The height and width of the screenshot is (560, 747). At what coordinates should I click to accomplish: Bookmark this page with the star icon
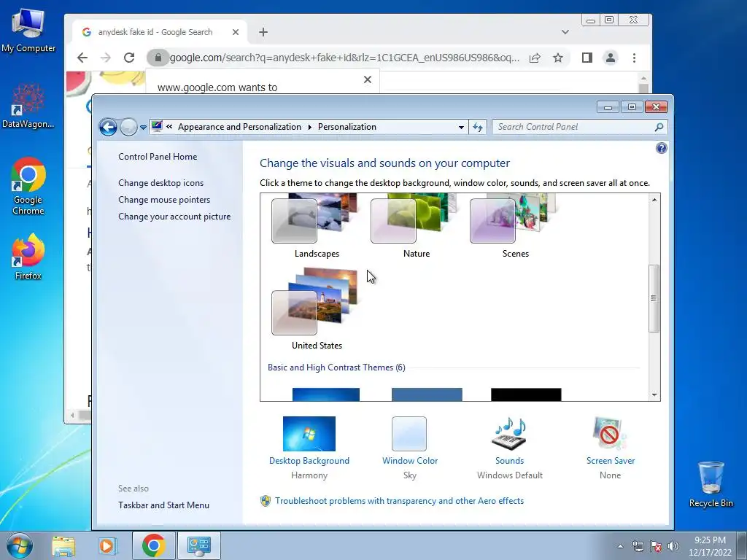(x=558, y=58)
